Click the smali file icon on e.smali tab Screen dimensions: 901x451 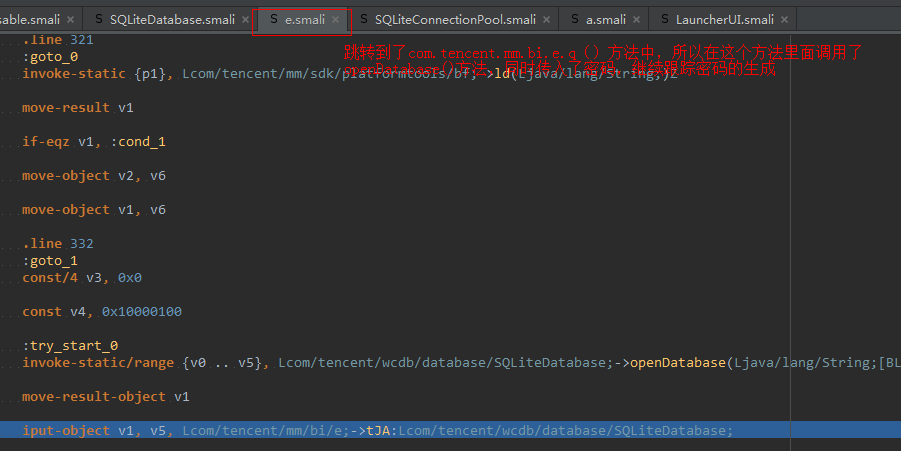[274, 19]
